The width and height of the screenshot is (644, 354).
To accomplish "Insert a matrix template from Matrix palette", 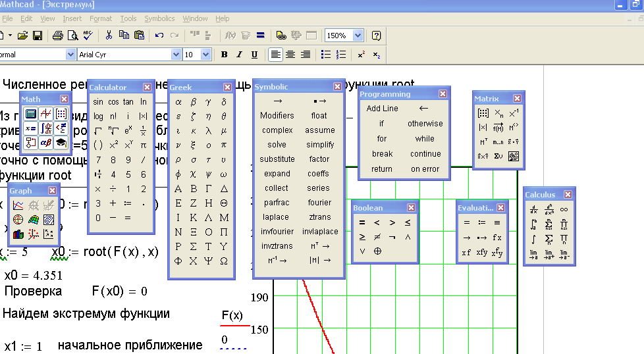I will pyautogui.click(x=483, y=113).
